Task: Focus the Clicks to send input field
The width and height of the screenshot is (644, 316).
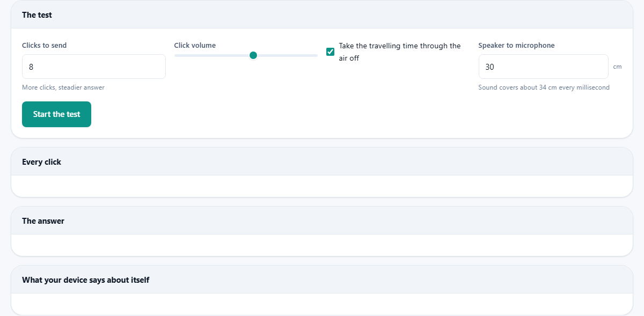Action: click(94, 67)
